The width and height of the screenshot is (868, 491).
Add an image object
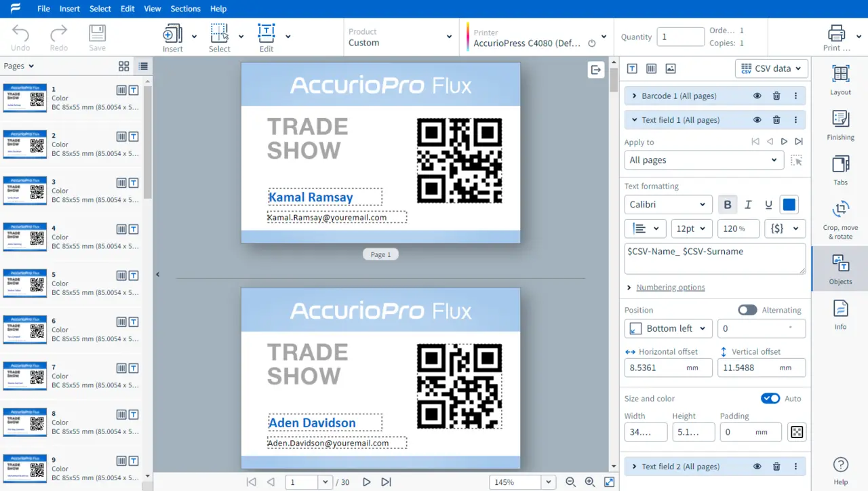coord(671,68)
